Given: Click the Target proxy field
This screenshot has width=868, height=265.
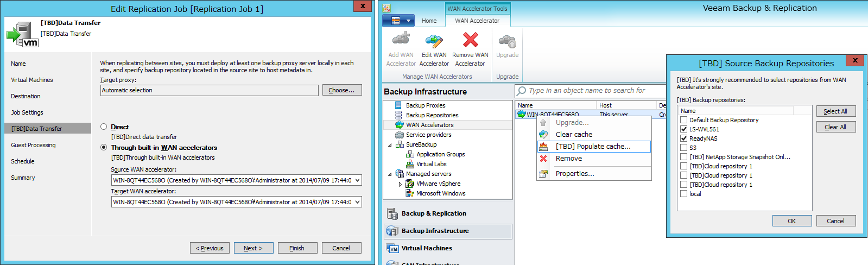Looking at the screenshot, I should point(210,90).
